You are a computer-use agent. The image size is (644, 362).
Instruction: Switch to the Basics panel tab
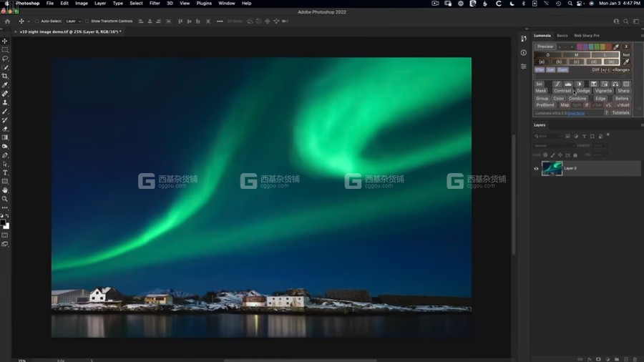(562, 36)
